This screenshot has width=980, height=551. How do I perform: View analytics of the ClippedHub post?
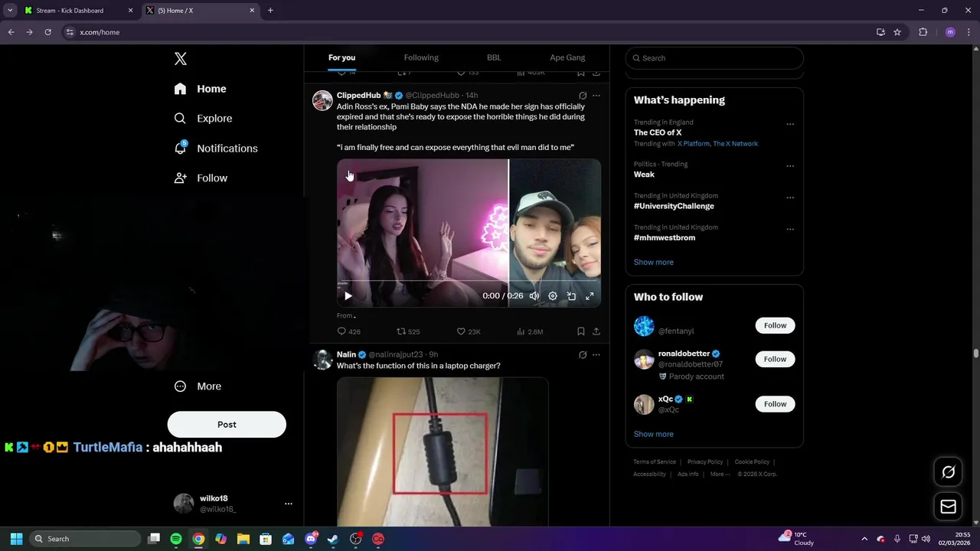pyautogui.click(x=530, y=331)
